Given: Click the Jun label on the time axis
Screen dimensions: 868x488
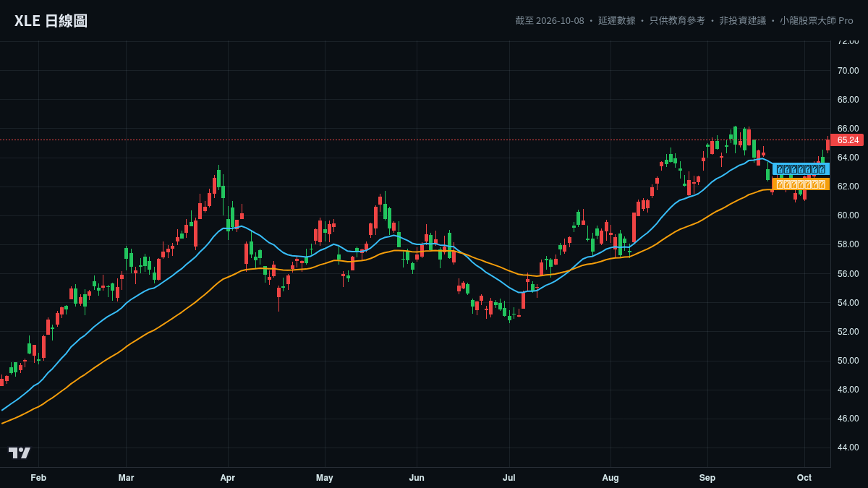Looking at the screenshot, I should (x=417, y=478).
